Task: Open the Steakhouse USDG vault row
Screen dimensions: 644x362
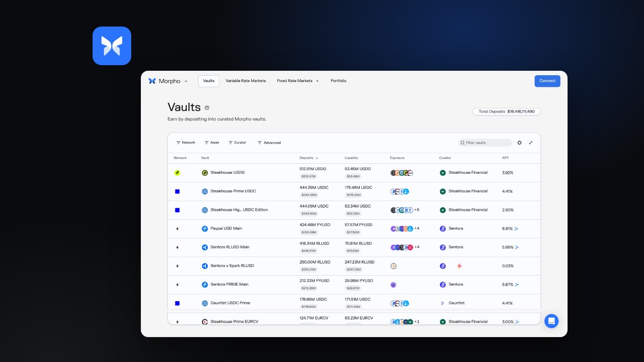Action: click(x=354, y=173)
